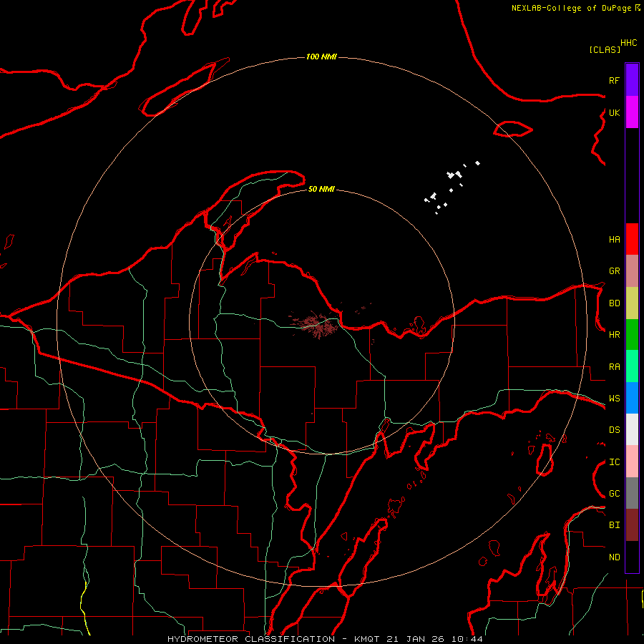Click the brown biological echo cluster at radar center

tap(316, 324)
